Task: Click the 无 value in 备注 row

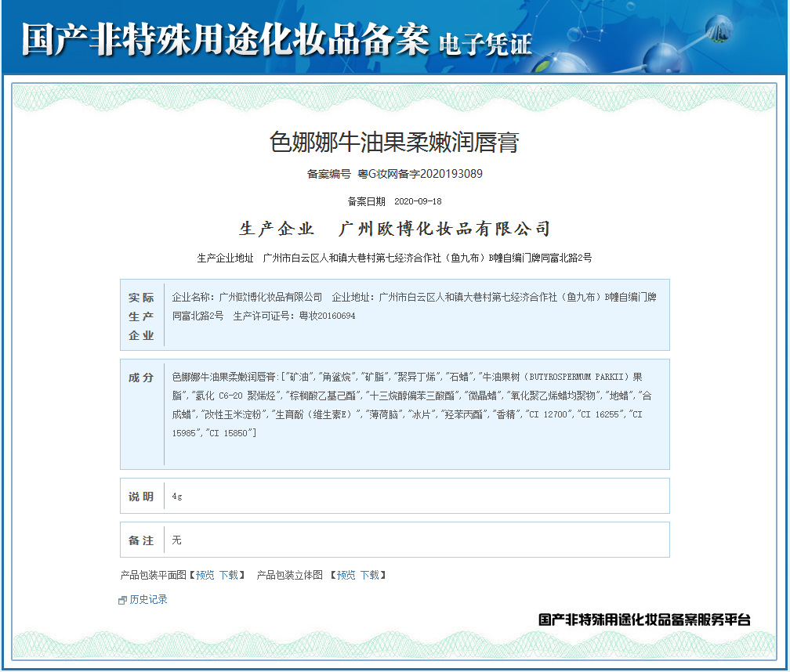Action: click(x=176, y=540)
